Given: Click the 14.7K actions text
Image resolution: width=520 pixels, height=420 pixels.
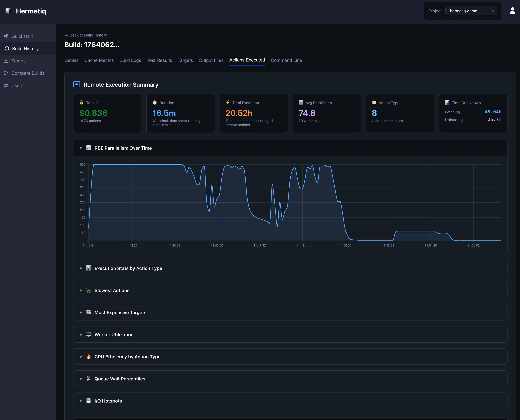Looking at the screenshot, I should click(90, 121).
